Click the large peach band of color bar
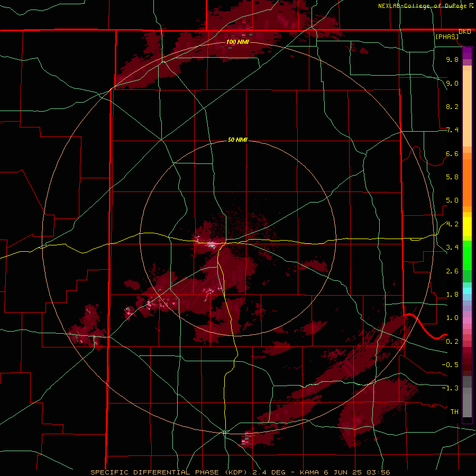Image resolution: width=476 pixels, height=476 pixels. click(x=467, y=108)
